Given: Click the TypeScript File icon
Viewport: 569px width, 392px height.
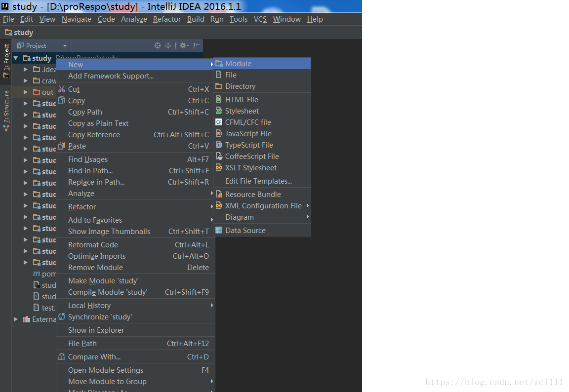Looking at the screenshot, I should click(219, 145).
